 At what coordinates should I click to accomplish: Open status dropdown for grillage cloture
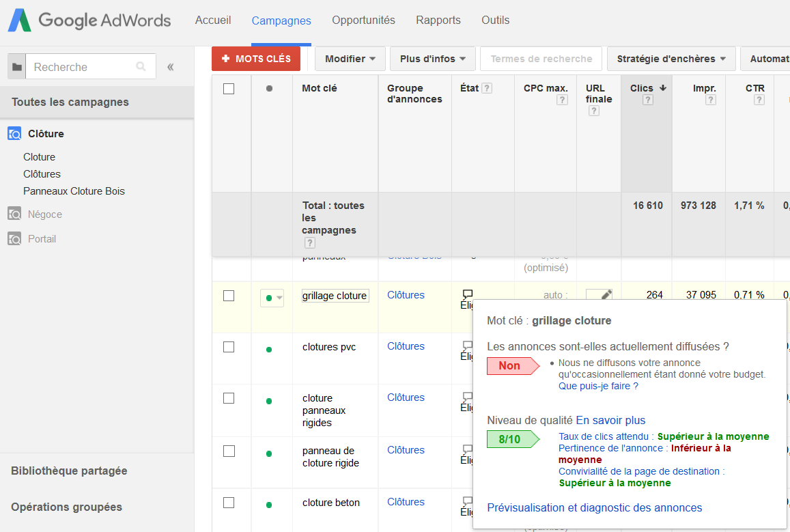272,298
